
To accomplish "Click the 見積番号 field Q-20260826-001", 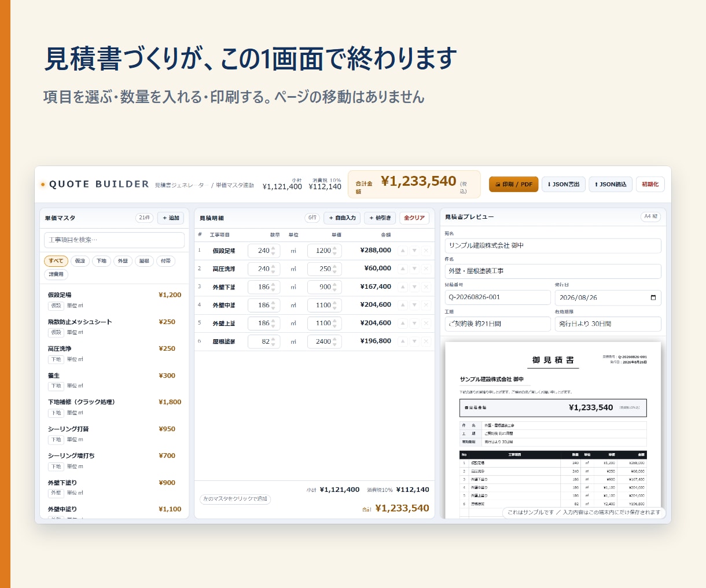I will pyautogui.click(x=498, y=297).
